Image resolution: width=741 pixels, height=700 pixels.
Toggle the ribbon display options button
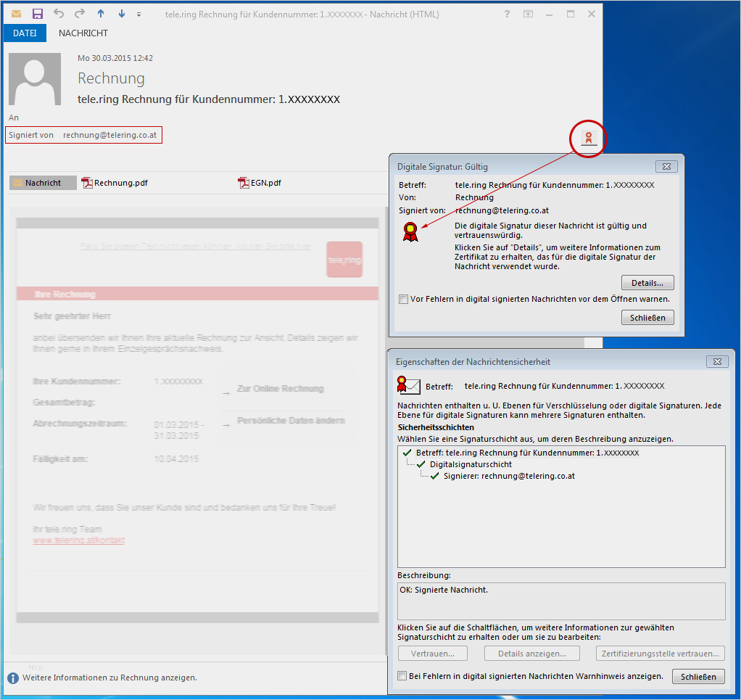coord(528,14)
